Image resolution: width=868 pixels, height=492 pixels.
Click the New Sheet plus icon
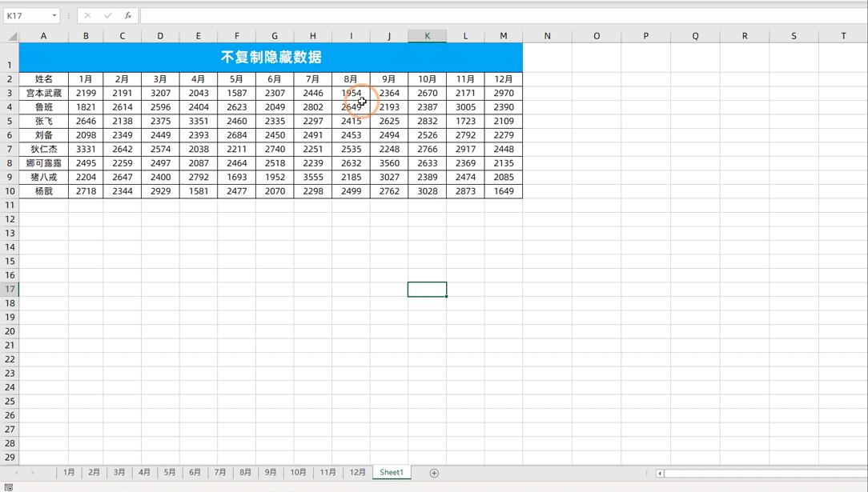point(434,473)
